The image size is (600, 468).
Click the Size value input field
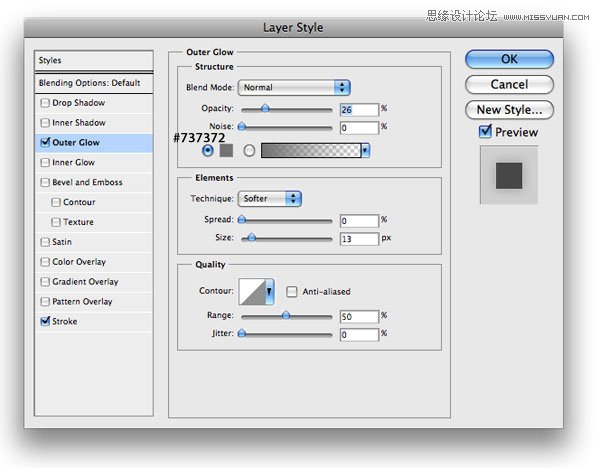point(359,239)
